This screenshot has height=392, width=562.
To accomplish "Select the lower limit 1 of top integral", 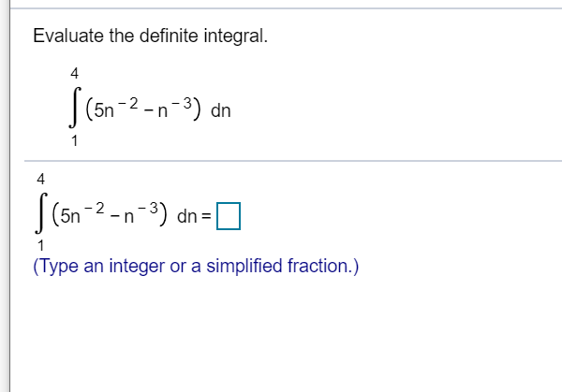I will pyautogui.click(x=75, y=141).
